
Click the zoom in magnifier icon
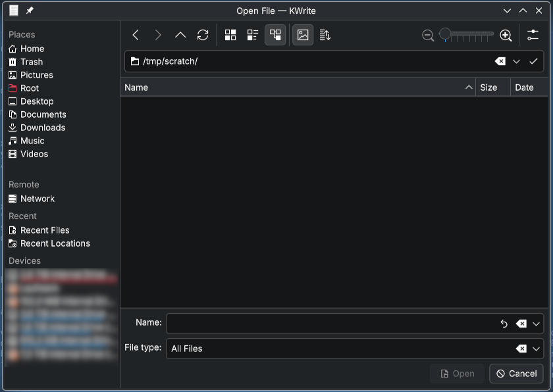click(x=506, y=36)
